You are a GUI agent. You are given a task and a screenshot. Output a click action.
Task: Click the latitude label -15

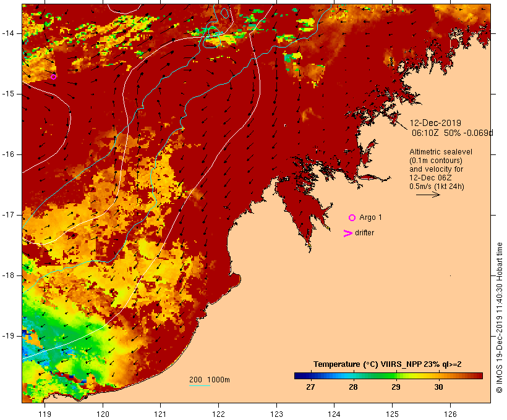tap(8, 94)
